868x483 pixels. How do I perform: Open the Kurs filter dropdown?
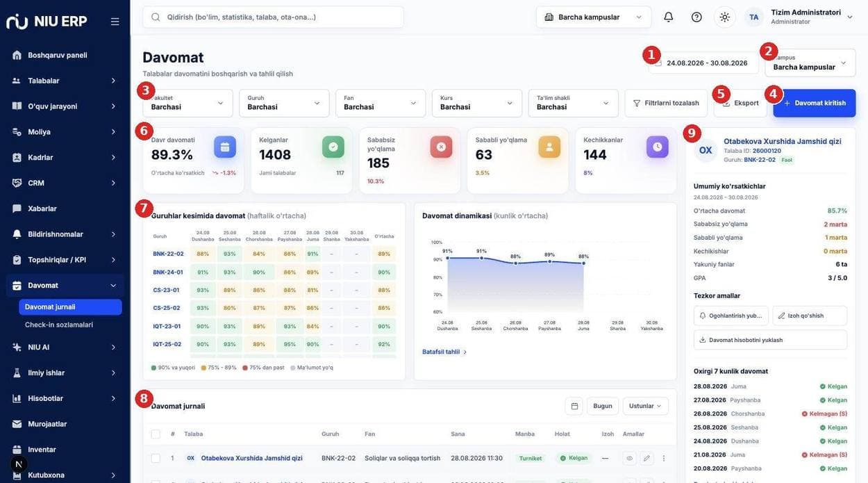477,103
